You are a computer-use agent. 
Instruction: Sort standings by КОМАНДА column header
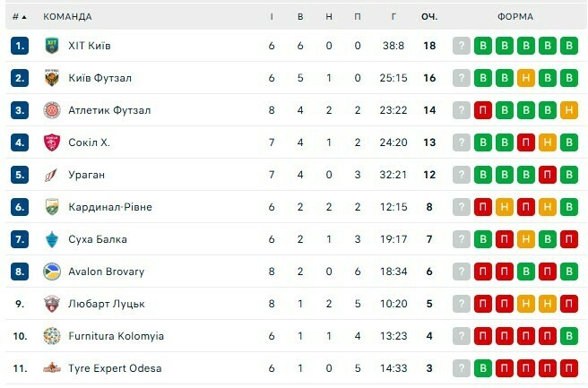tap(67, 16)
